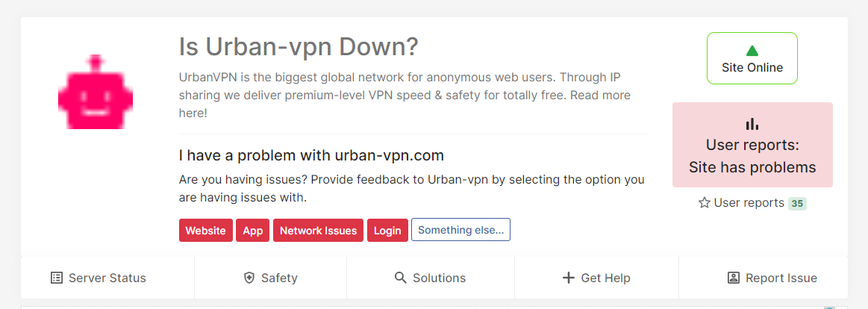Image resolution: width=868 pixels, height=309 pixels.
Task: Click the Safety shield icon
Action: [249, 278]
